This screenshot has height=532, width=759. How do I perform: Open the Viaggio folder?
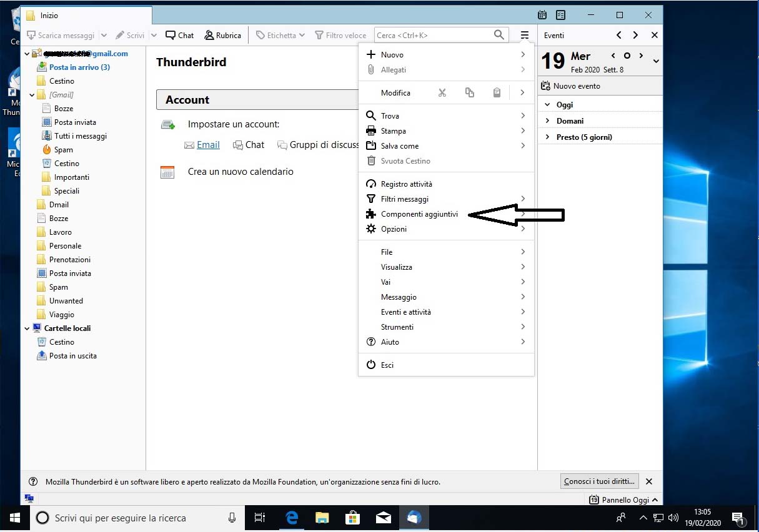[x=62, y=315]
